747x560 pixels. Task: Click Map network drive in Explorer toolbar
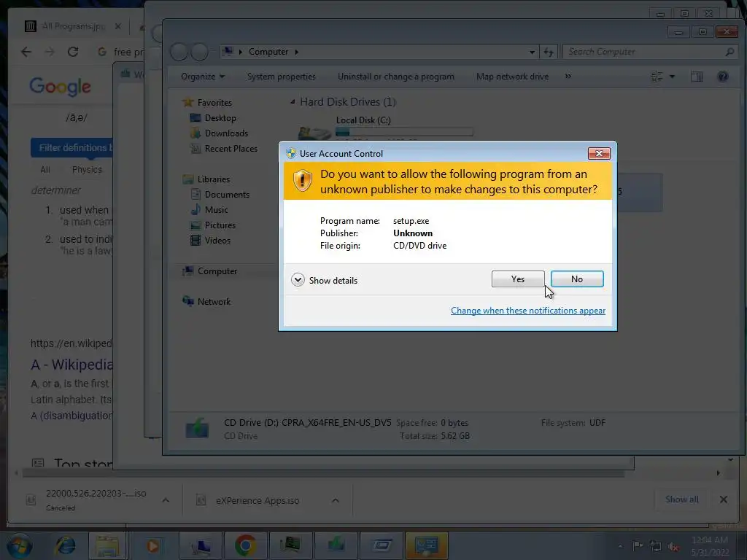[512, 77]
